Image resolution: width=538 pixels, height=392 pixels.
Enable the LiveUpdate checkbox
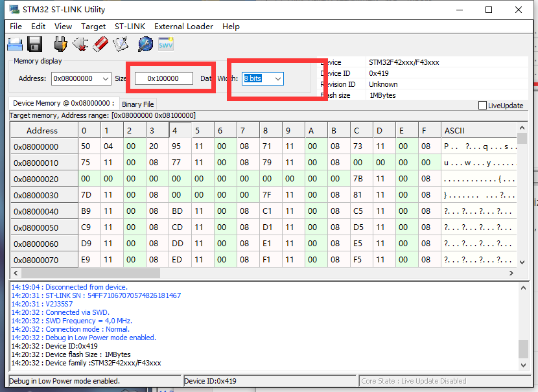[482, 105]
